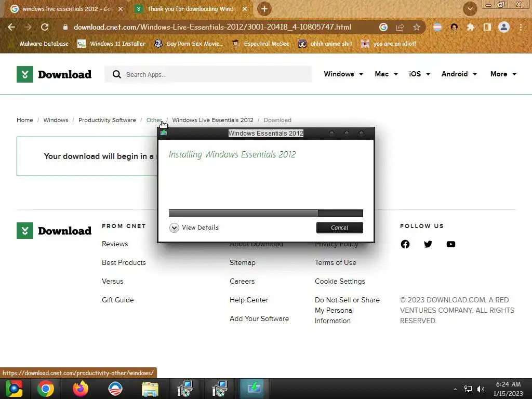
Task: Open the Espectral McGee bookmark
Action: click(261, 44)
